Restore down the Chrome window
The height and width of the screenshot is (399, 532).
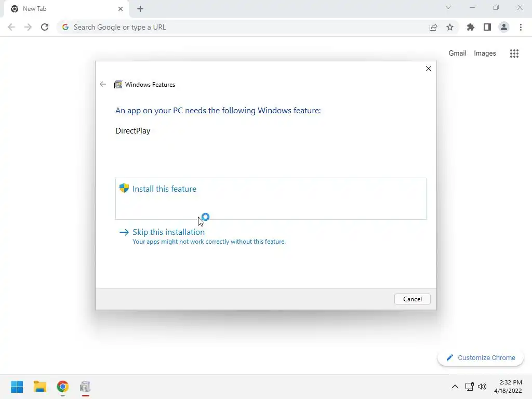[x=496, y=7]
